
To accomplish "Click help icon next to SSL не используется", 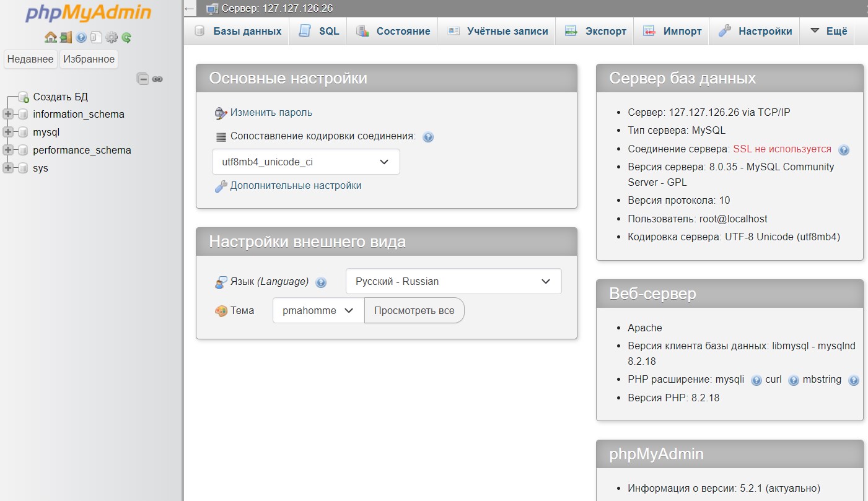I will tap(843, 150).
